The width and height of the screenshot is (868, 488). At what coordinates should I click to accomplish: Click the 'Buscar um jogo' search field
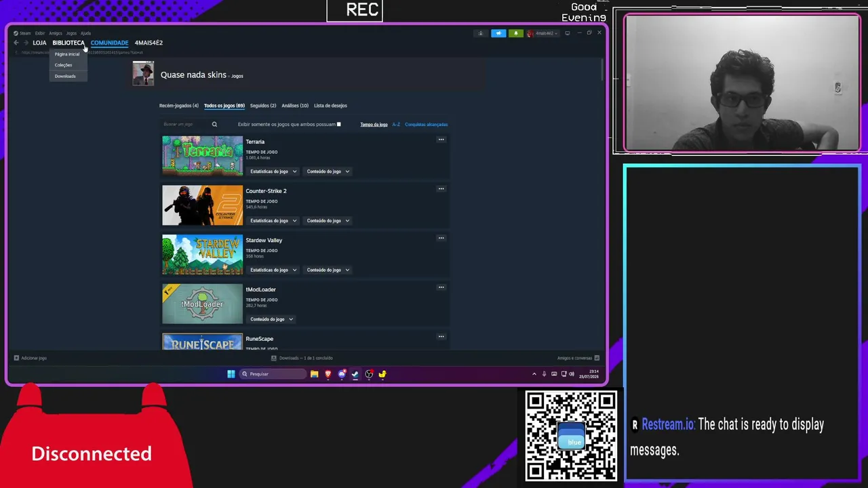[x=185, y=124]
